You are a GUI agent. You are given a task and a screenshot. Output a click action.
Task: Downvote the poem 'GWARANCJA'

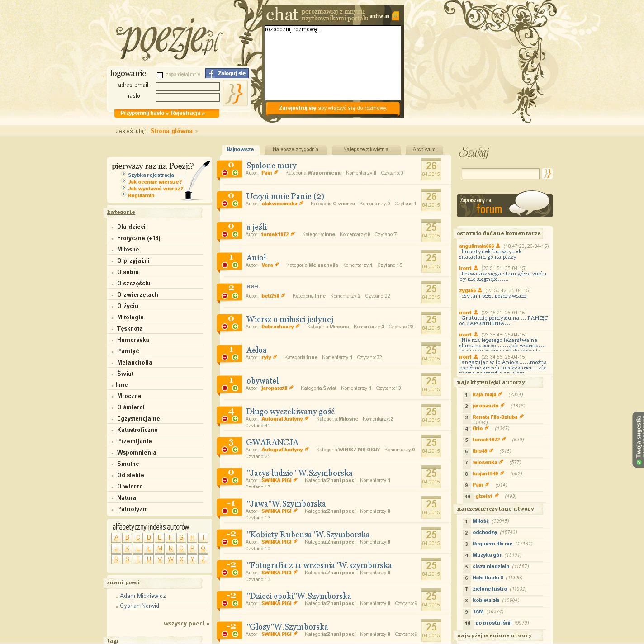225,450
